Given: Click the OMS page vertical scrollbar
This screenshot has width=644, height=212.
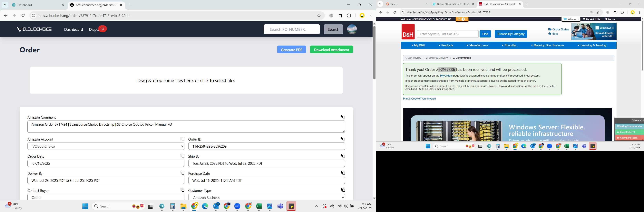Looking at the screenshot, I should pos(374,53).
